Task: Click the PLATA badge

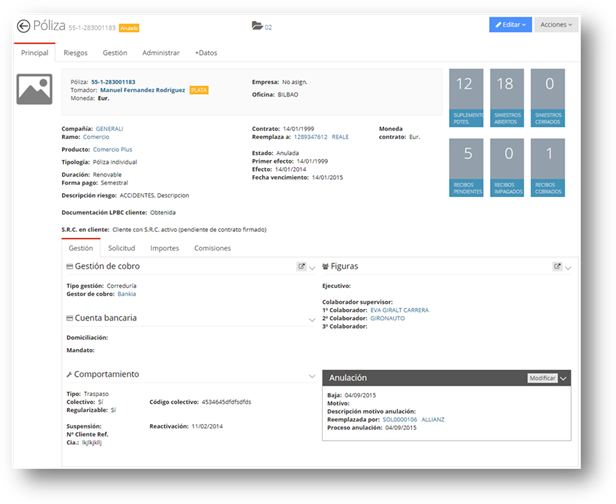Action: tap(199, 90)
